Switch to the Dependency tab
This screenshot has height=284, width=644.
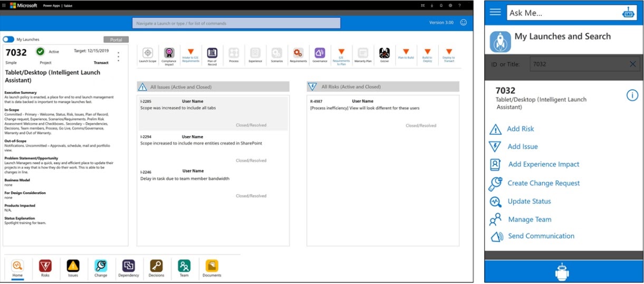129,266
